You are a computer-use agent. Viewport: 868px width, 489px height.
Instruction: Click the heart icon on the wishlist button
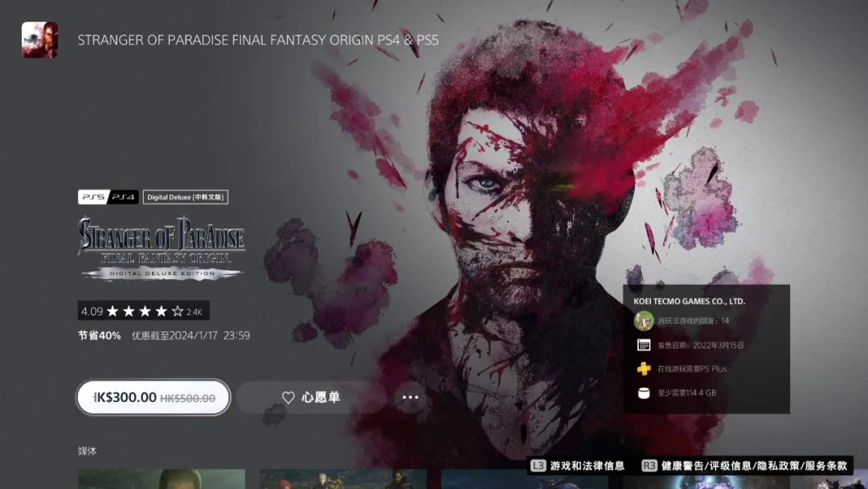[x=289, y=397]
